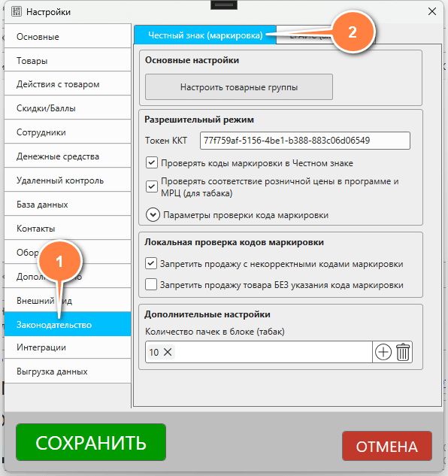
Task: Remove the '10' tag with its X
Action: (x=168, y=352)
